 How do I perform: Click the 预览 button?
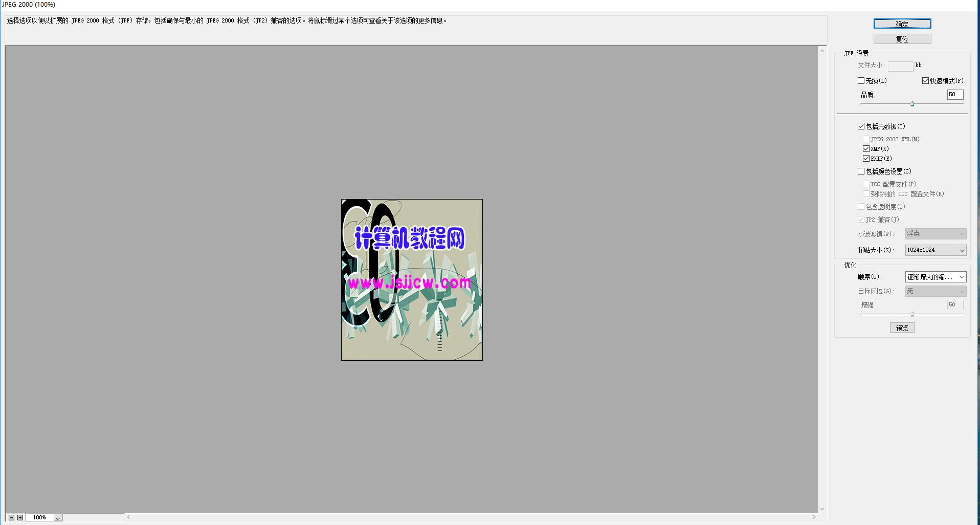[902, 327]
